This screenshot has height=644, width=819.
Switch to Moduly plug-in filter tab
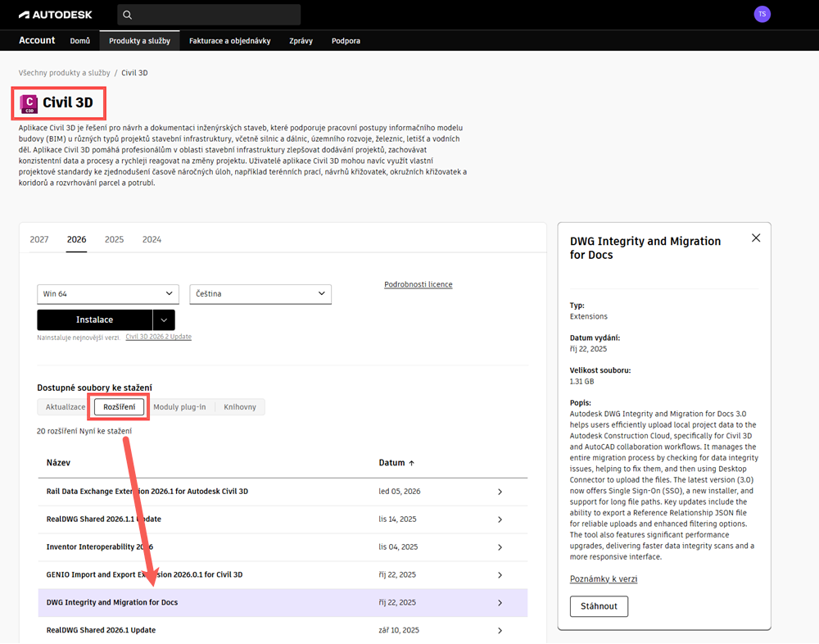coord(179,407)
